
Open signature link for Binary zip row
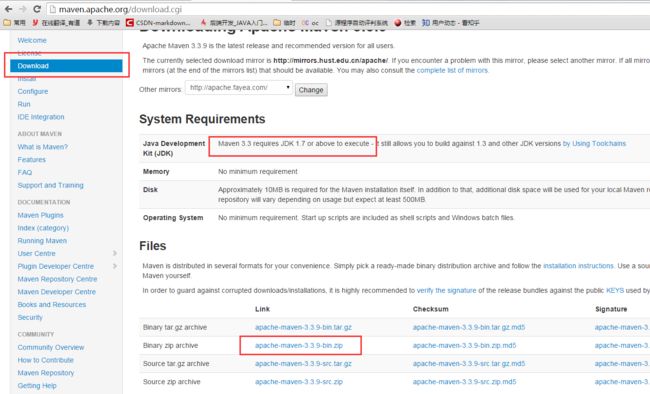pos(622,345)
